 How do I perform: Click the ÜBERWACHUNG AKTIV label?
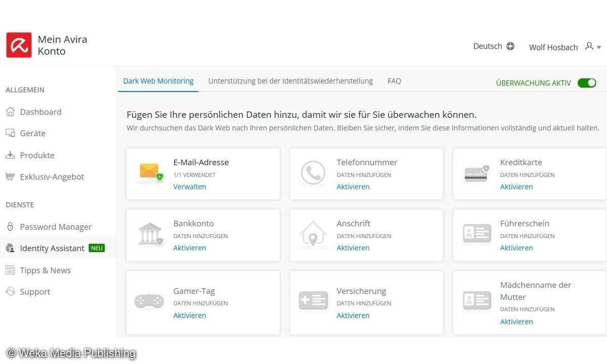[533, 83]
